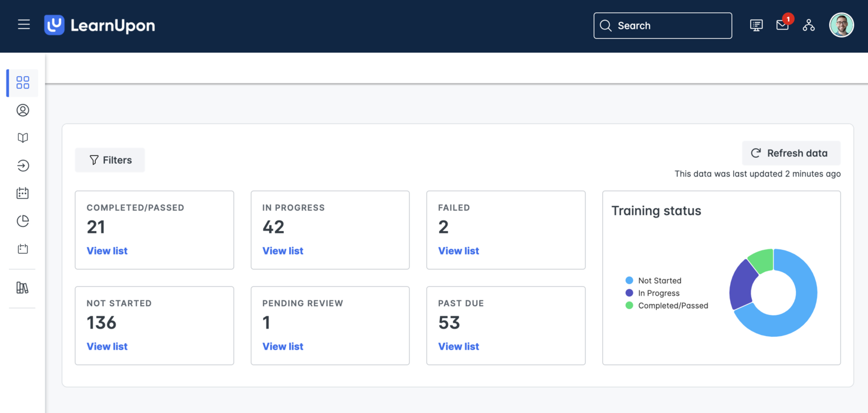Open the calendar events icon in sidebar
The height and width of the screenshot is (413, 868).
click(x=22, y=193)
